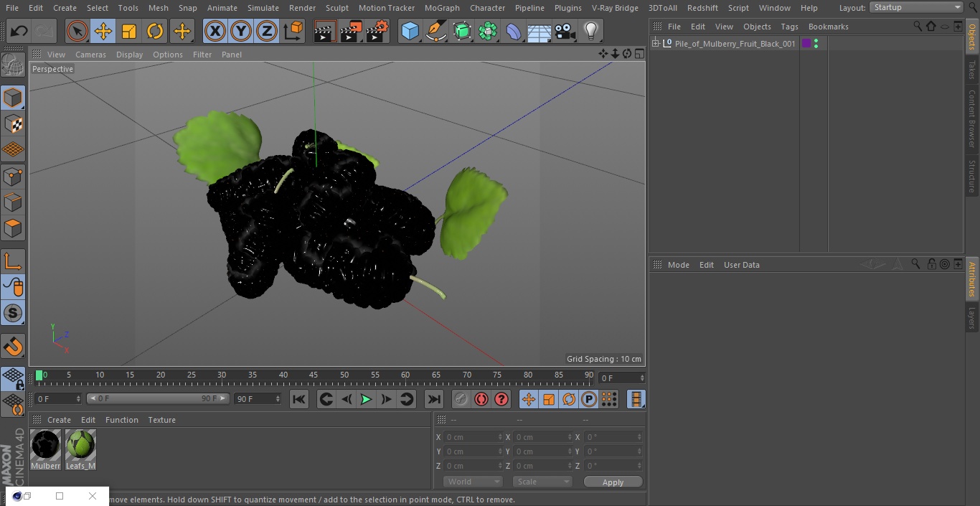The width and height of the screenshot is (980, 506).
Task: Select the Live Selection tool
Action: [x=77, y=31]
